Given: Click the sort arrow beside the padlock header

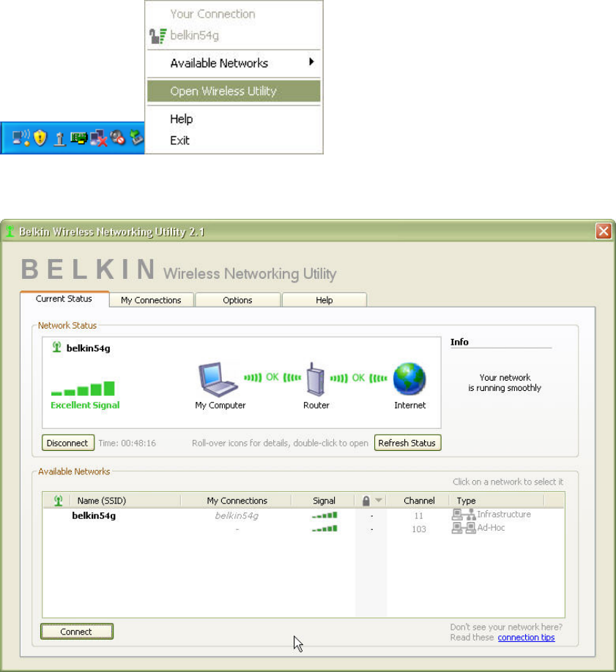Looking at the screenshot, I should pyautogui.click(x=379, y=500).
